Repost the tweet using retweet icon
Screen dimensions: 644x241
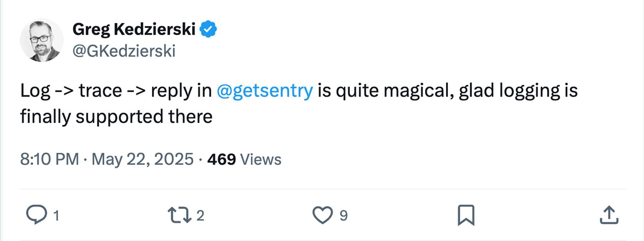coord(179,215)
